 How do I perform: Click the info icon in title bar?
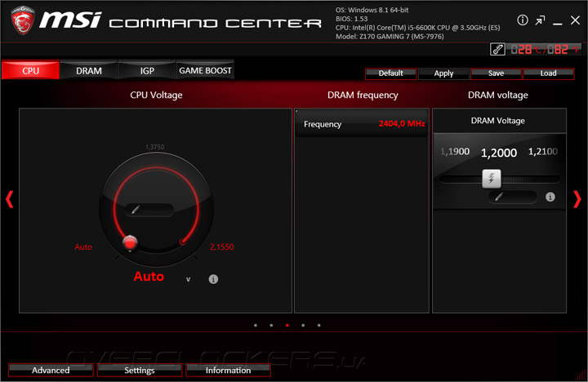click(523, 20)
